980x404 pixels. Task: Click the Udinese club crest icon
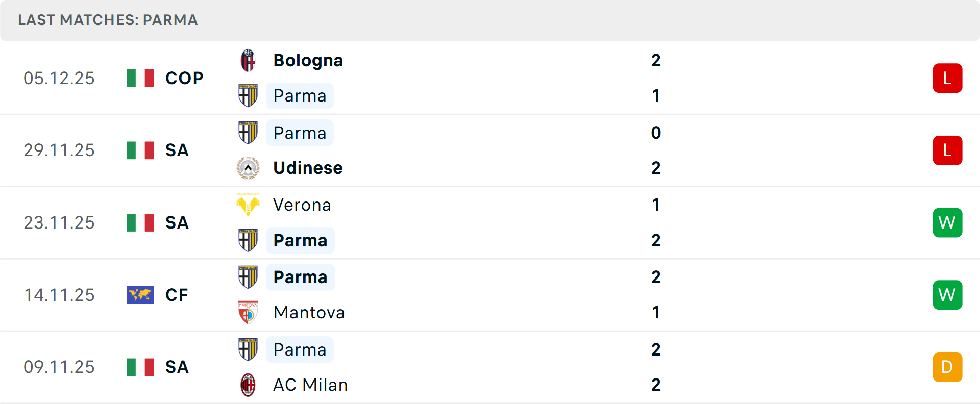[x=248, y=168]
